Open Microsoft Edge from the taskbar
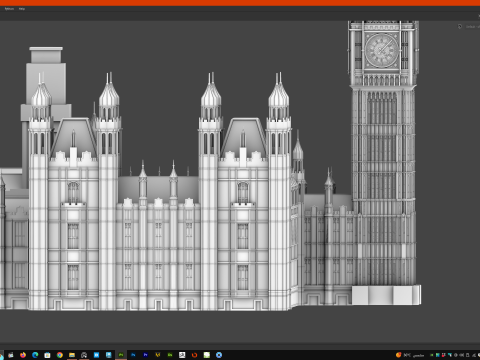The height and width of the screenshot is (360, 480). 35,355
